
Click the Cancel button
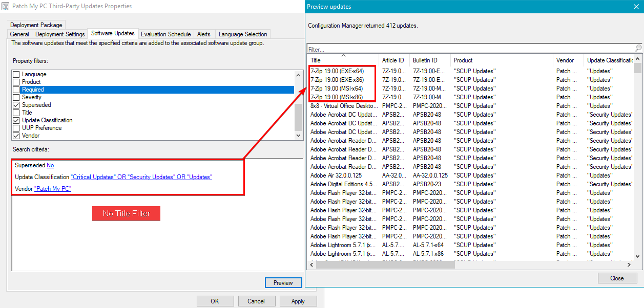(x=255, y=301)
